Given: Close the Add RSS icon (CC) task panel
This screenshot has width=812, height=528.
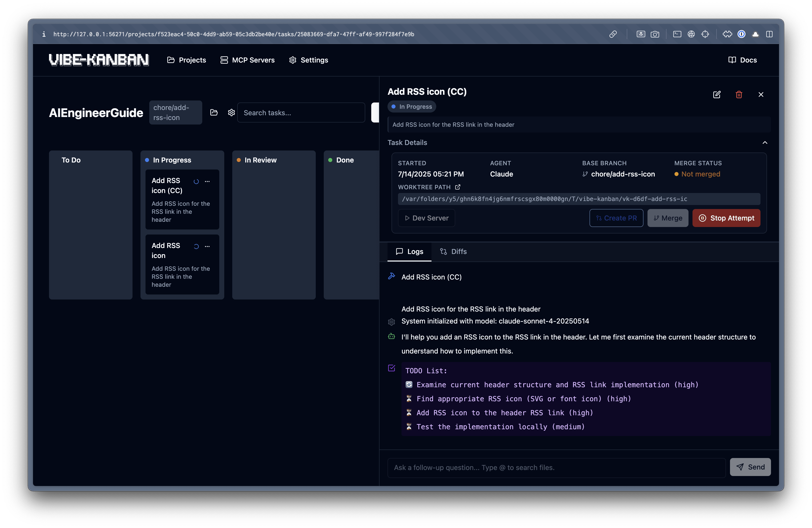Looking at the screenshot, I should (760, 94).
